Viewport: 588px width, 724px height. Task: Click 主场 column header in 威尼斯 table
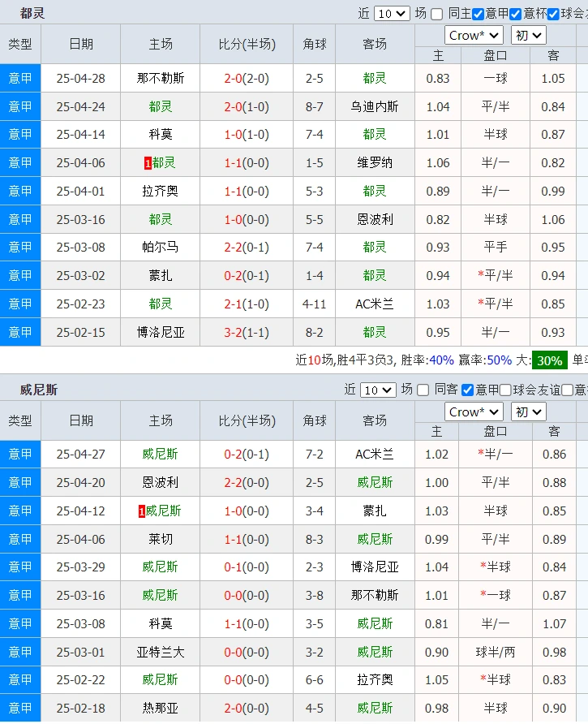click(160, 420)
